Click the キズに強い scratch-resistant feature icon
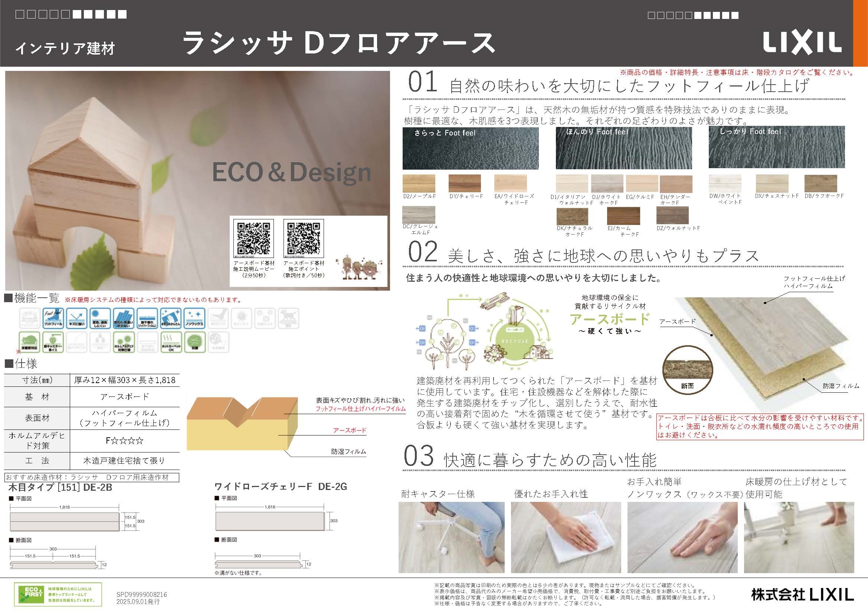The width and height of the screenshot is (868, 611). [76, 318]
